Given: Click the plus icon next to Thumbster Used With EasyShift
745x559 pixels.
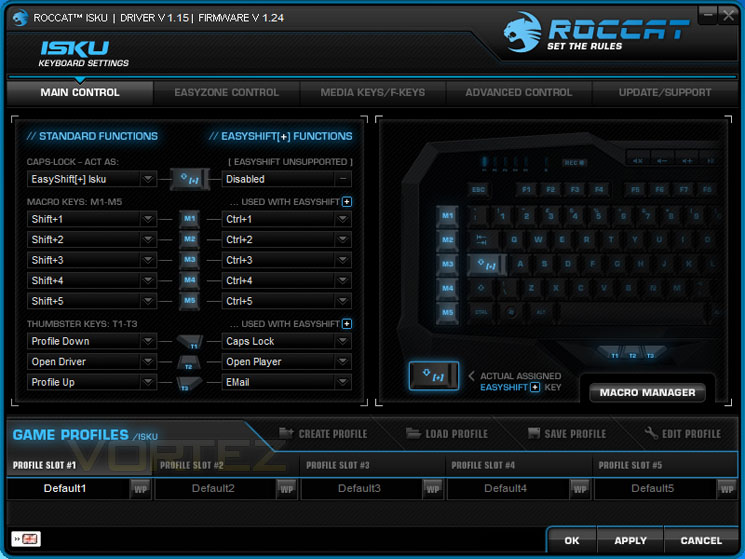Looking at the screenshot, I should 347,324.
